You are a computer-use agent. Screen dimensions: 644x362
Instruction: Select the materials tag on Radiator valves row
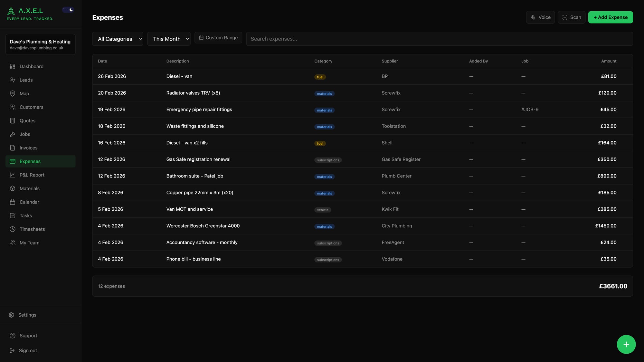coord(324,93)
